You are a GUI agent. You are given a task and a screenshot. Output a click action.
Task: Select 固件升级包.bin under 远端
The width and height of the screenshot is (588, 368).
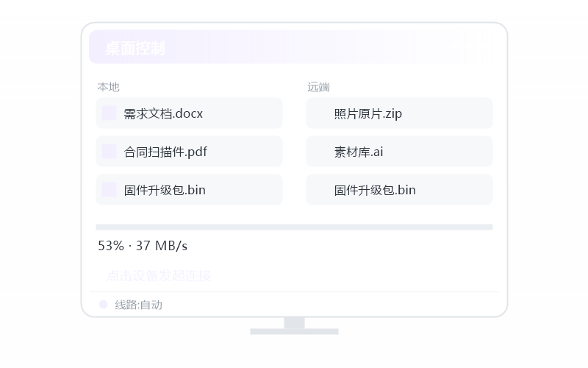click(375, 190)
